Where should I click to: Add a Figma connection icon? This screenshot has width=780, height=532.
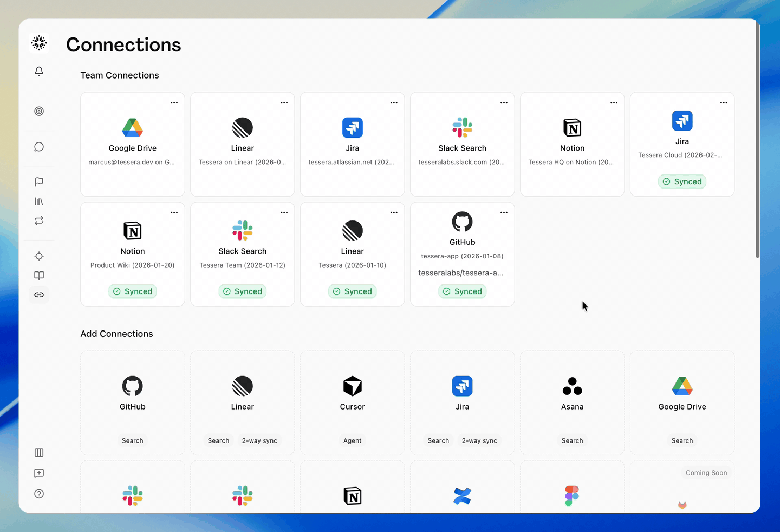573,496
